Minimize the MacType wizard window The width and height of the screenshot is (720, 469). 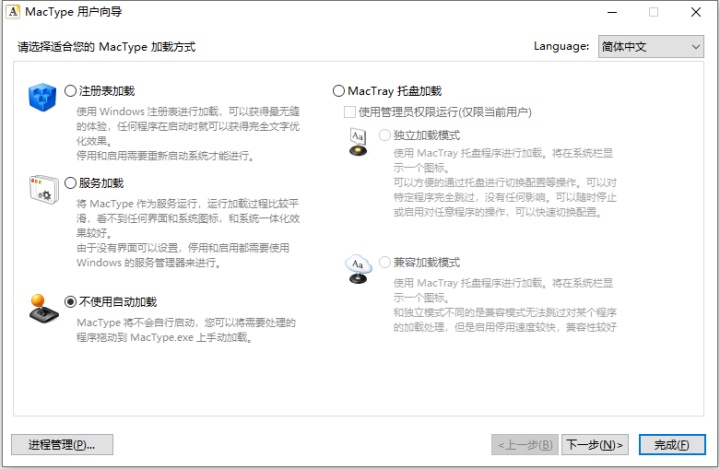612,12
